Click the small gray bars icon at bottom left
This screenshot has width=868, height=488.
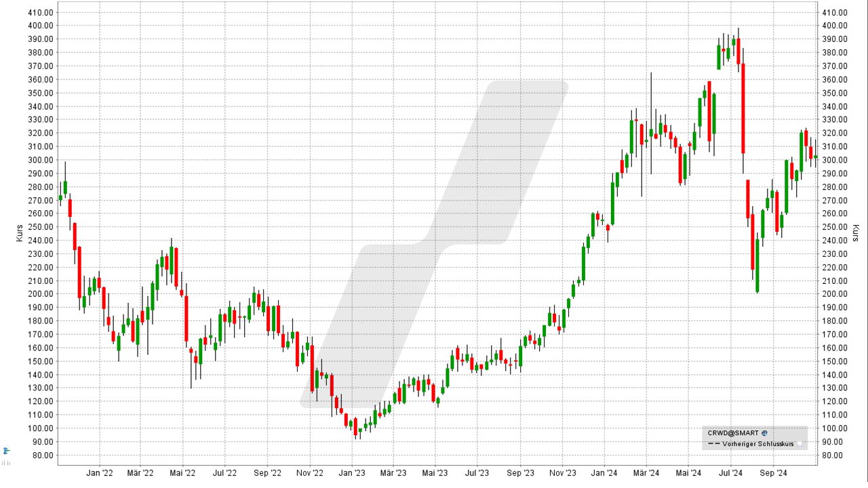(6, 462)
